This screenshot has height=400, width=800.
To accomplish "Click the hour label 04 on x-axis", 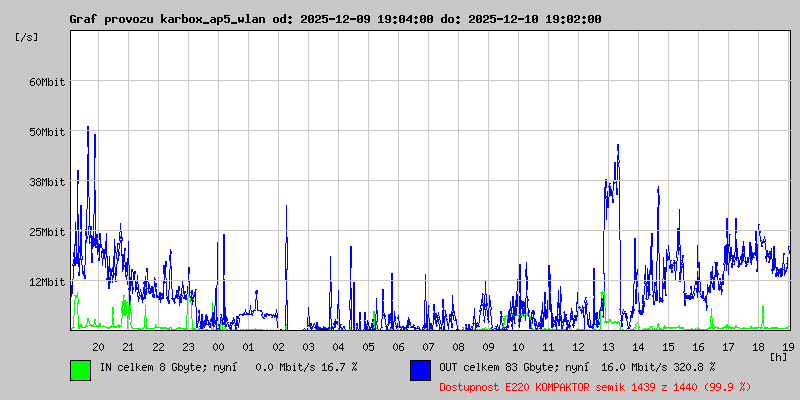I will pyautogui.click(x=339, y=347).
